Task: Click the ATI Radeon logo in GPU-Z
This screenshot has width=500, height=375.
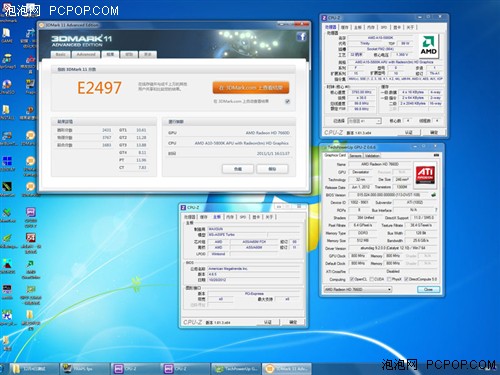Action: click(x=425, y=174)
